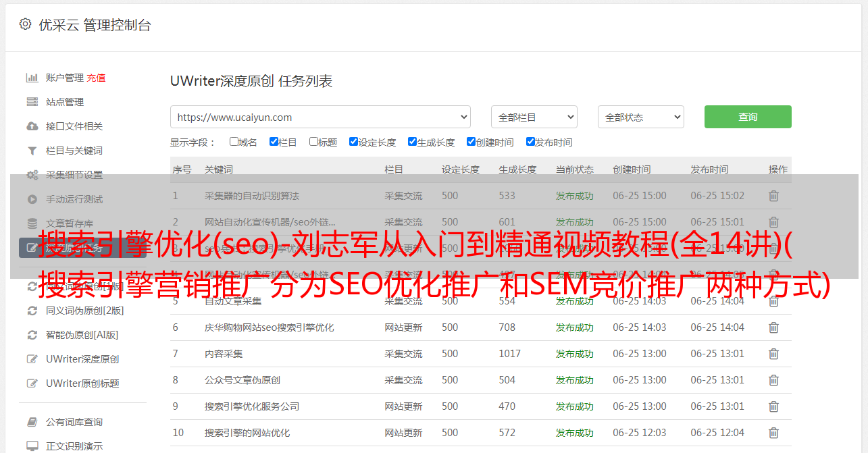Click the 关键词 column header

pyautogui.click(x=219, y=169)
